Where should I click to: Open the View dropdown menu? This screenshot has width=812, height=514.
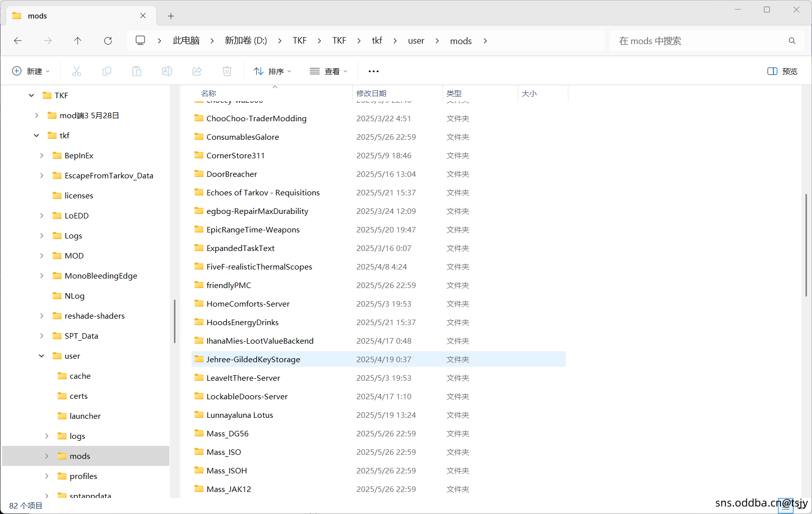click(x=328, y=71)
